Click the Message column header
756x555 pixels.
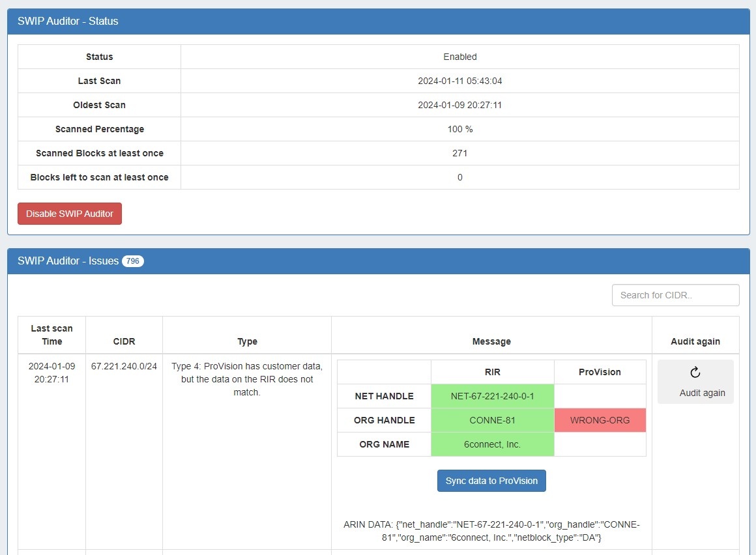point(491,341)
